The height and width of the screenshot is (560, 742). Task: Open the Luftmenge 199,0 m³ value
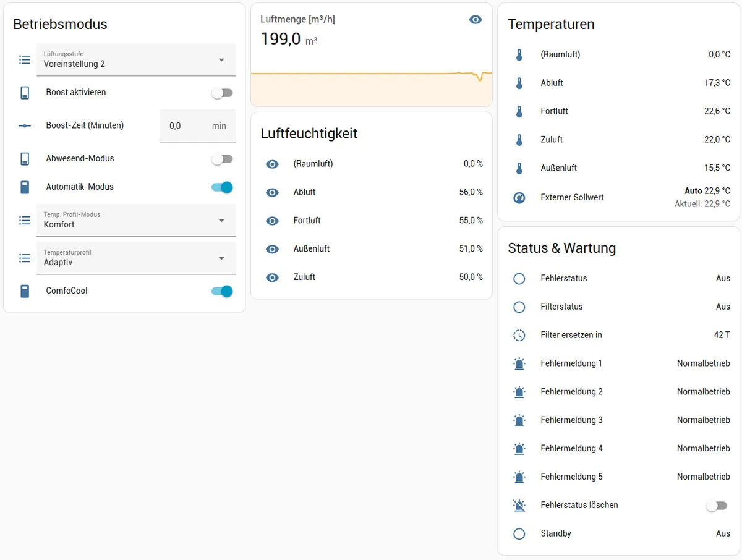(289, 39)
